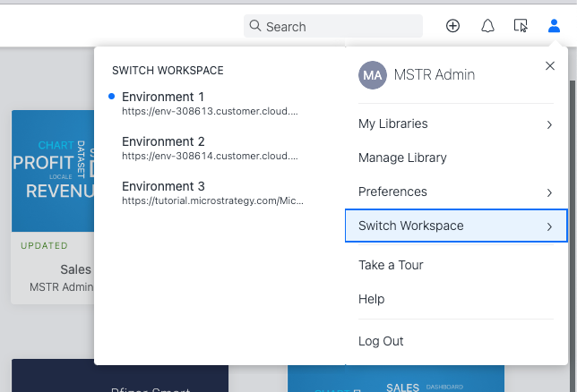Close the account panel with X
The width and height of the screenshot is (577, 392).
(x=549, y=65)
